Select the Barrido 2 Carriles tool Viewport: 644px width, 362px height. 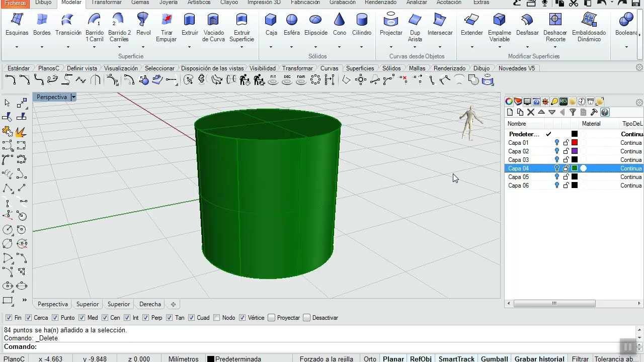pyautogui.click(x=119, y=28)
